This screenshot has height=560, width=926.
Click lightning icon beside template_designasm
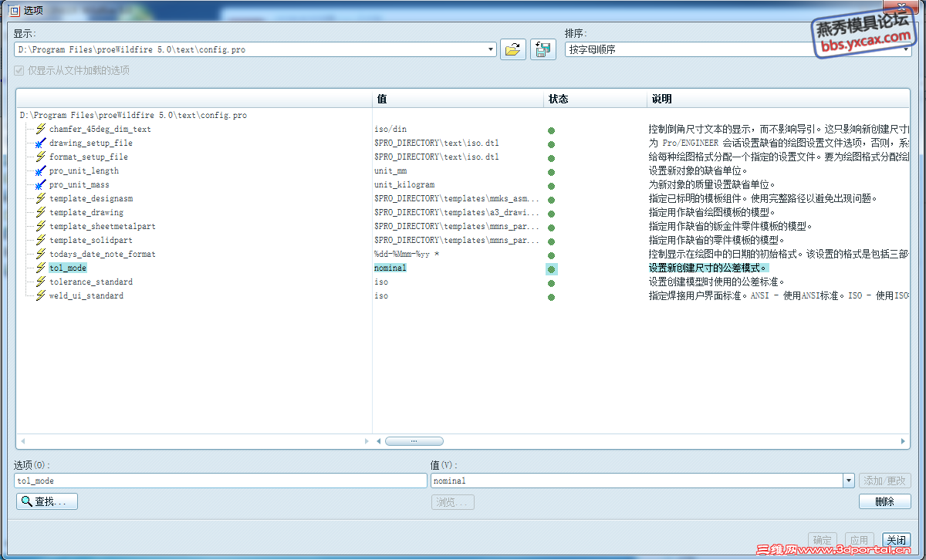point(41,198)
